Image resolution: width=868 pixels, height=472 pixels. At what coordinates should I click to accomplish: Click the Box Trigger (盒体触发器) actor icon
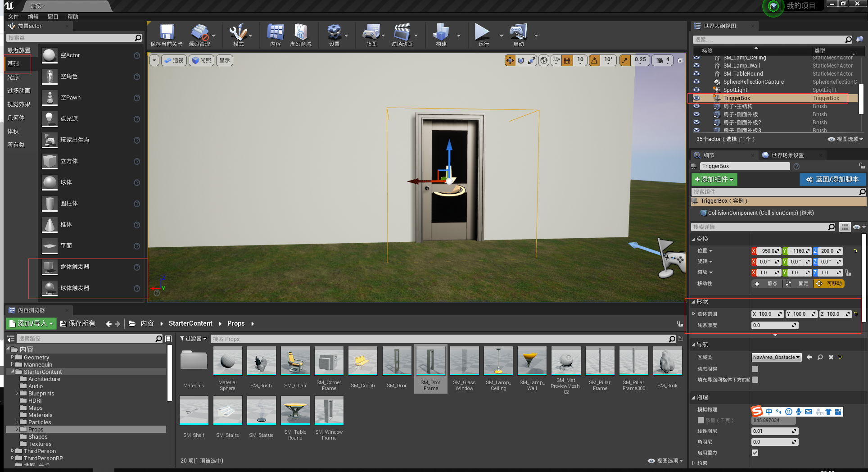tap(50, 267)
